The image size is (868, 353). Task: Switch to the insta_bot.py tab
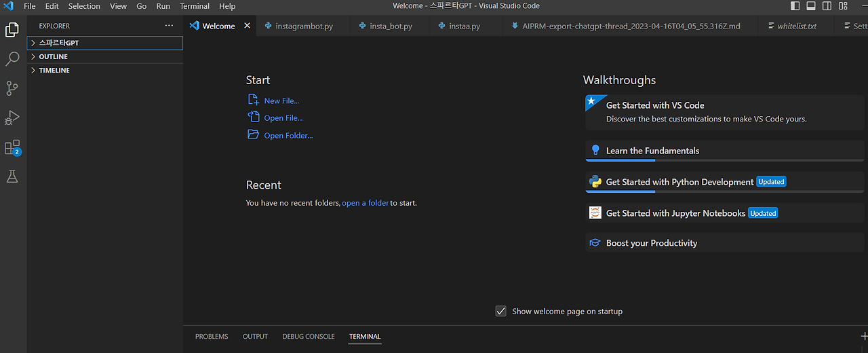pyautogui.click(x=391, y=26)
